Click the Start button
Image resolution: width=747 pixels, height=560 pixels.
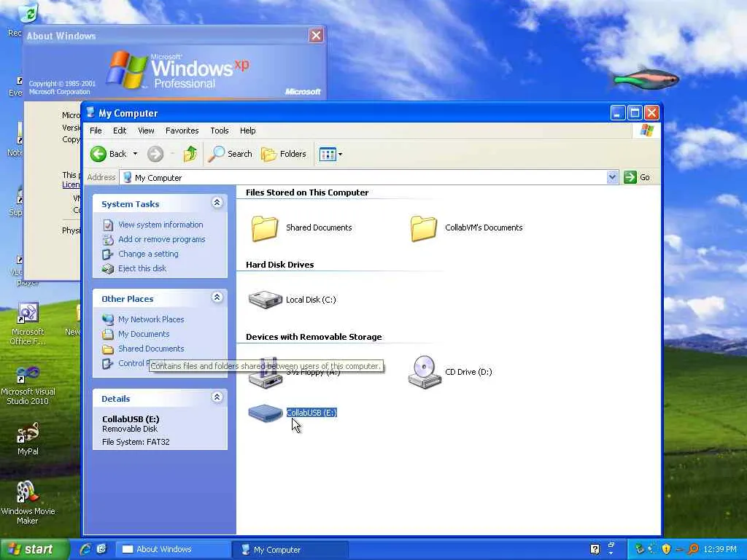coord(34,549)
